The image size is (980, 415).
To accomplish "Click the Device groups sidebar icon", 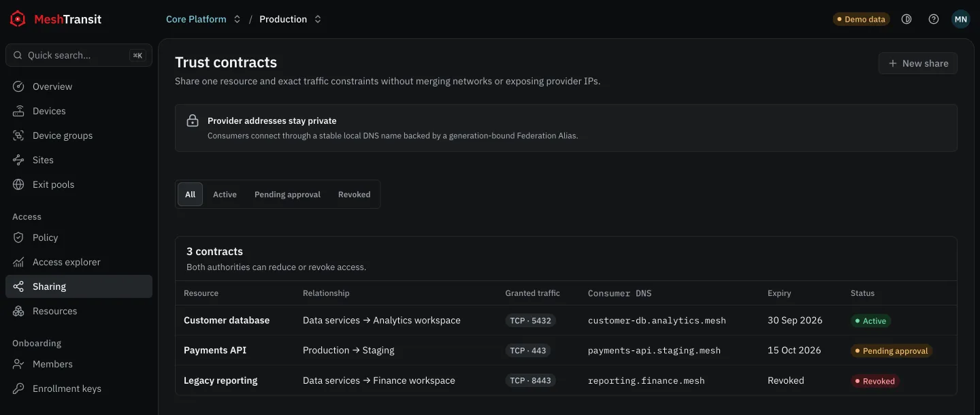I will click(19, 135).
